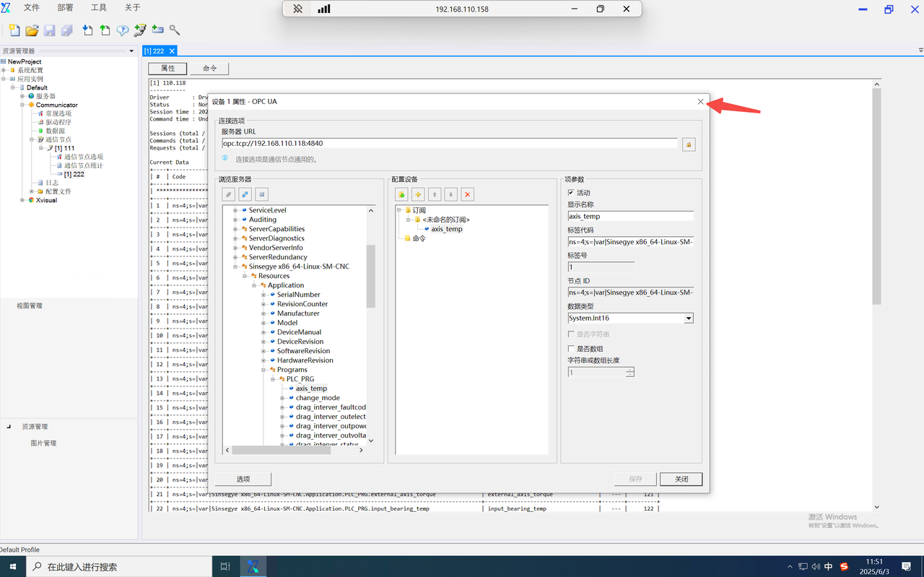Toggle the 活动 checkbox
This screenshot has width=924, height=577.
tap(571, 193)
